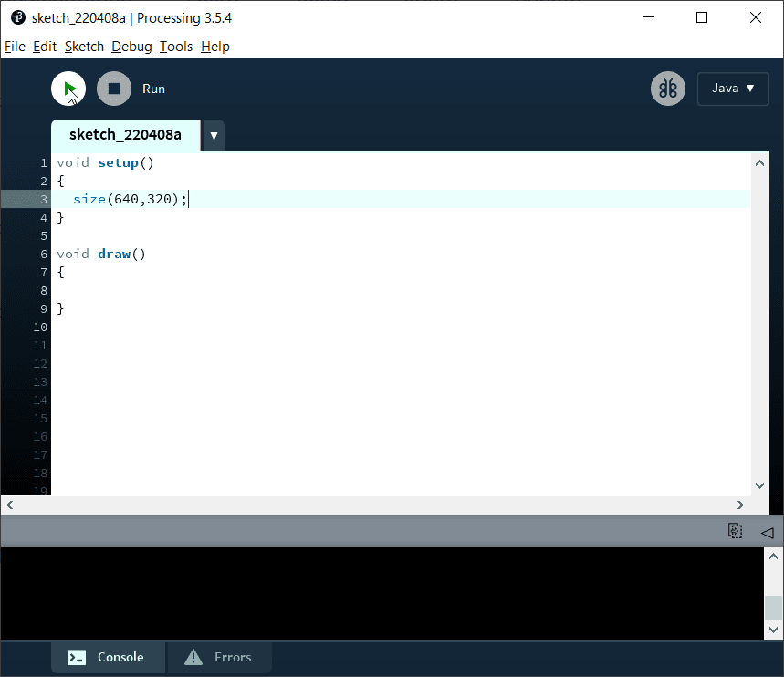Run the sketch with the play button

pyautogui.click(x=68, y=89)
